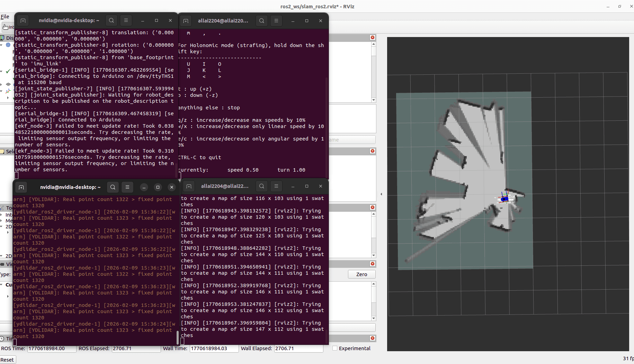Open the File menu
This screenshot has height=364, width=634.
pyautogui.click(x=5, y=17)
